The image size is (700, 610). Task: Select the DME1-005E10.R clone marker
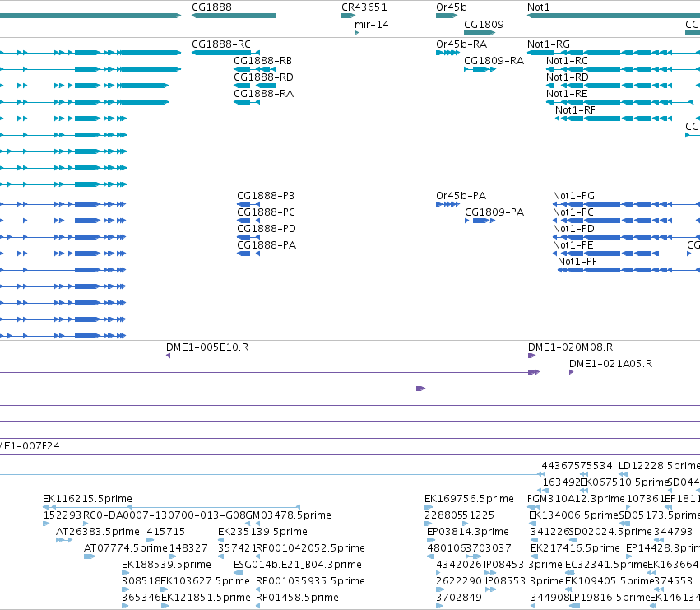click(x=168, y=356)
